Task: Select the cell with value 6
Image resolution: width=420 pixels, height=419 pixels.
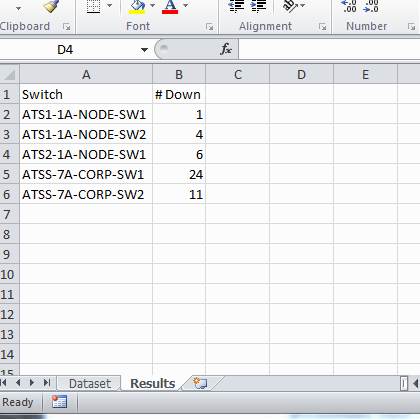Action: click(179, 154)
